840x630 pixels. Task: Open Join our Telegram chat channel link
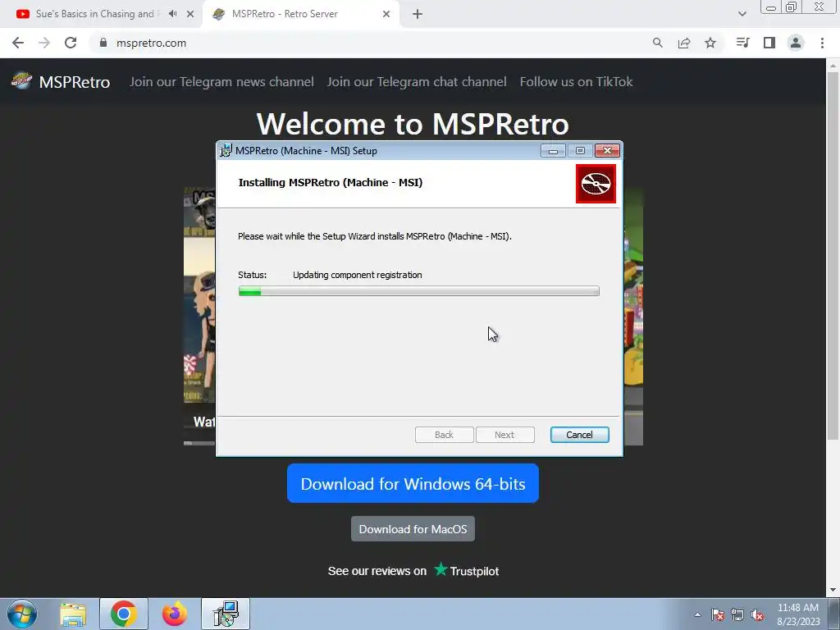pos(417,81)
